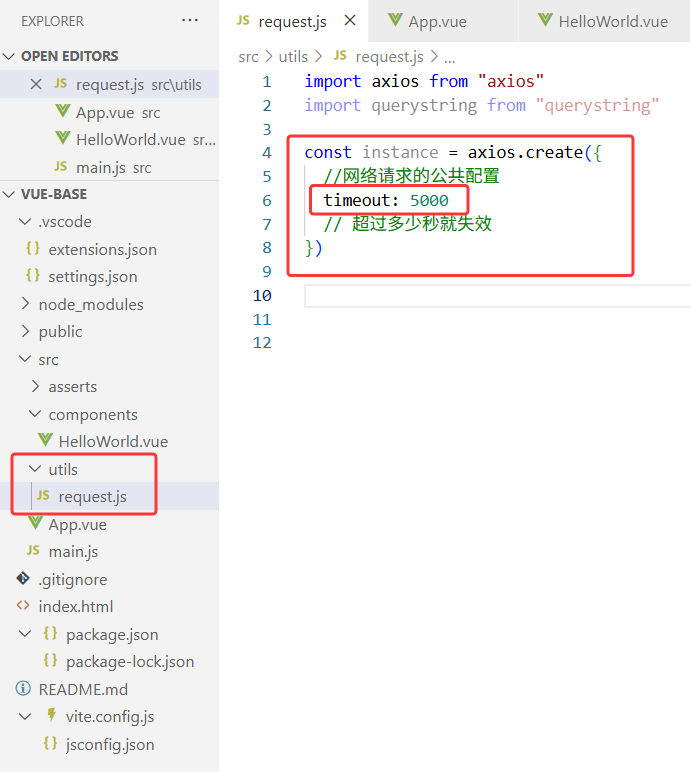Click the JS icon beside main.js in the file tree

(x=33, y=550)
